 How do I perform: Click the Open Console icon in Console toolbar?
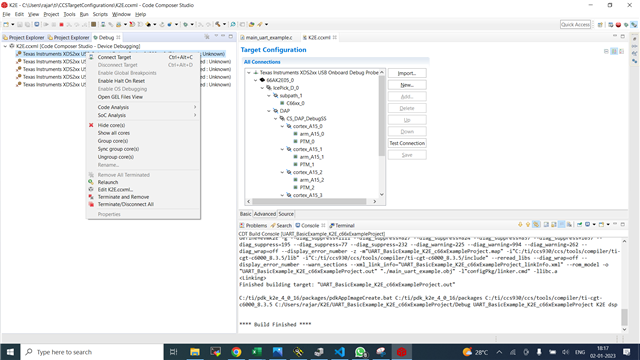pyautogui.click(x=602, y=224)
